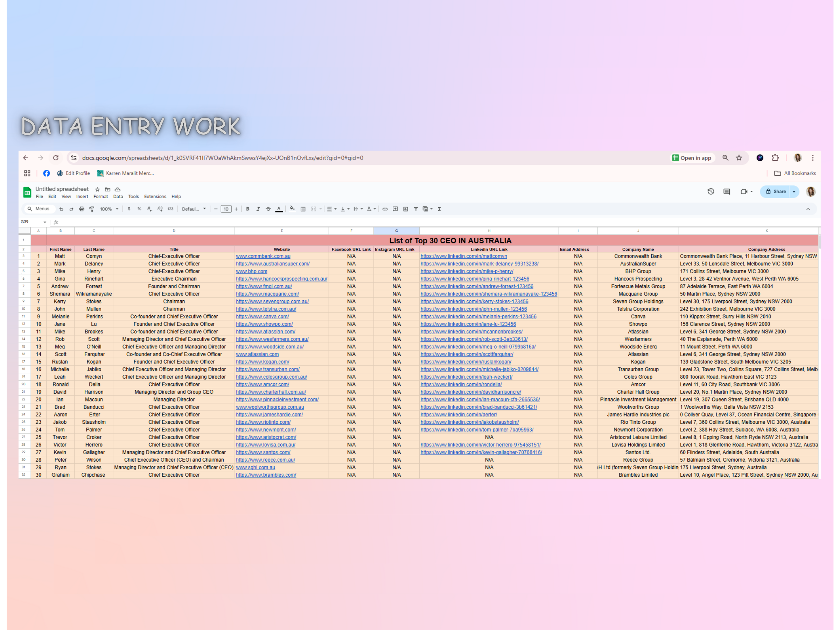Click the font size input box

click(226, 209)
